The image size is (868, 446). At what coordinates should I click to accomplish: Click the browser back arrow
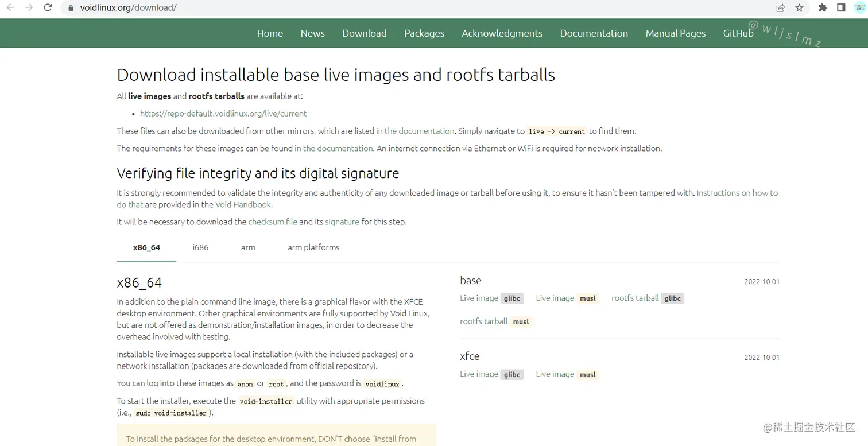click(x=10, y=7)
